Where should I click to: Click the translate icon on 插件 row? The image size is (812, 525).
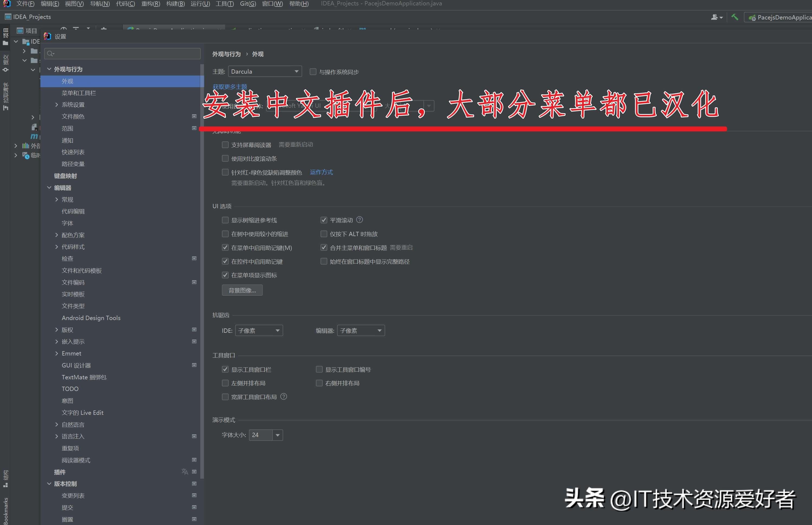(x=185, y=471)
